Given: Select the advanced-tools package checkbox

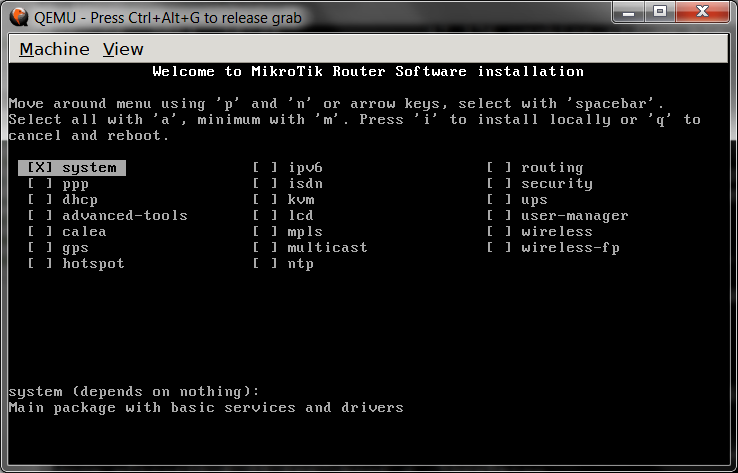Looking at the screenshot, I should 40,216.
